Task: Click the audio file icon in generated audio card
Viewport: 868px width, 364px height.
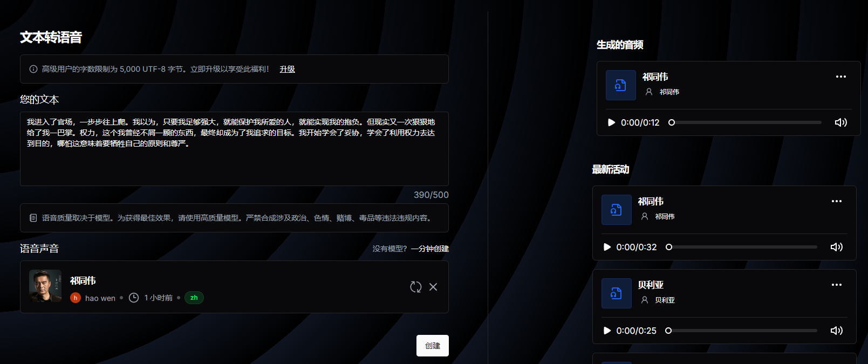Action: (x=621, y=85)
